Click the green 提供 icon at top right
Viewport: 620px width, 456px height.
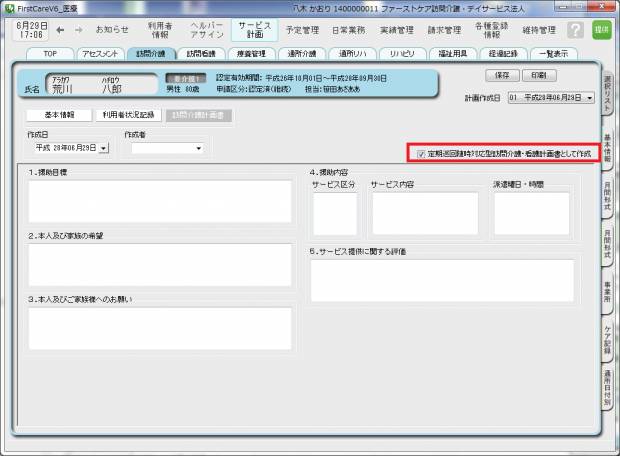click(x=601, y=30)
